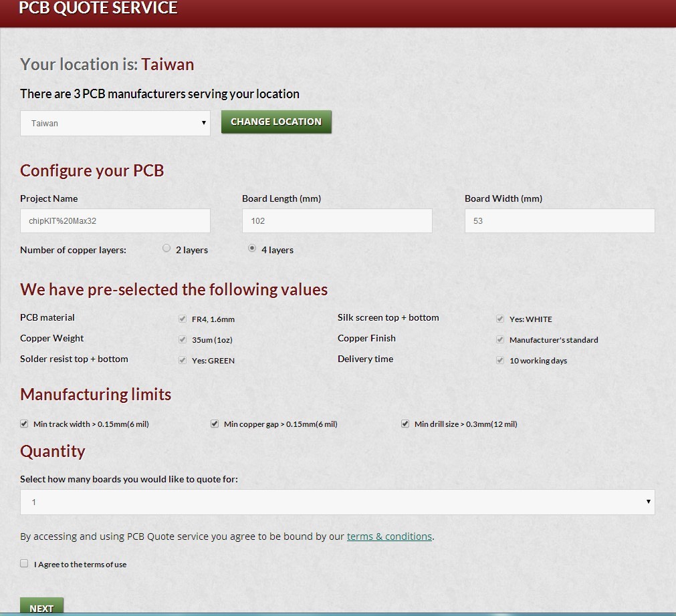Click the Project Name input field
Screen dimensions: 676x616
(x=115, y=220)
